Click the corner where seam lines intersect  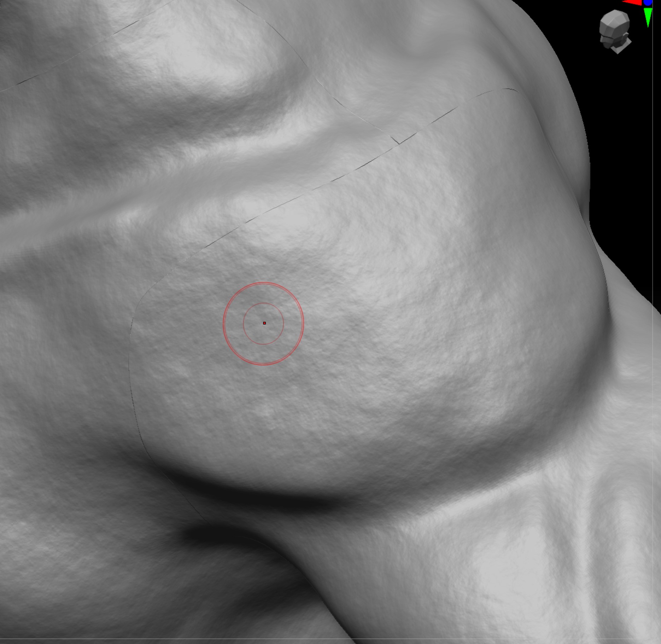coord(399,143)
